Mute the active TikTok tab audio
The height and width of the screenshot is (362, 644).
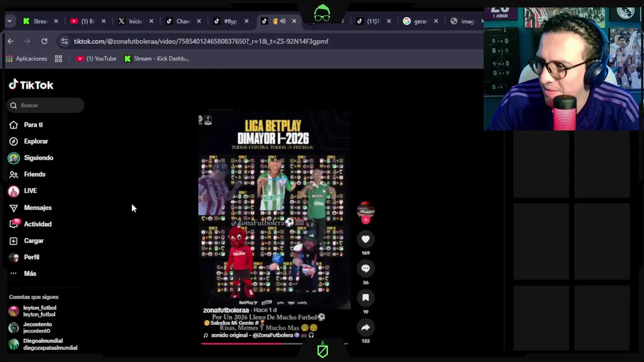coord(283,21)
